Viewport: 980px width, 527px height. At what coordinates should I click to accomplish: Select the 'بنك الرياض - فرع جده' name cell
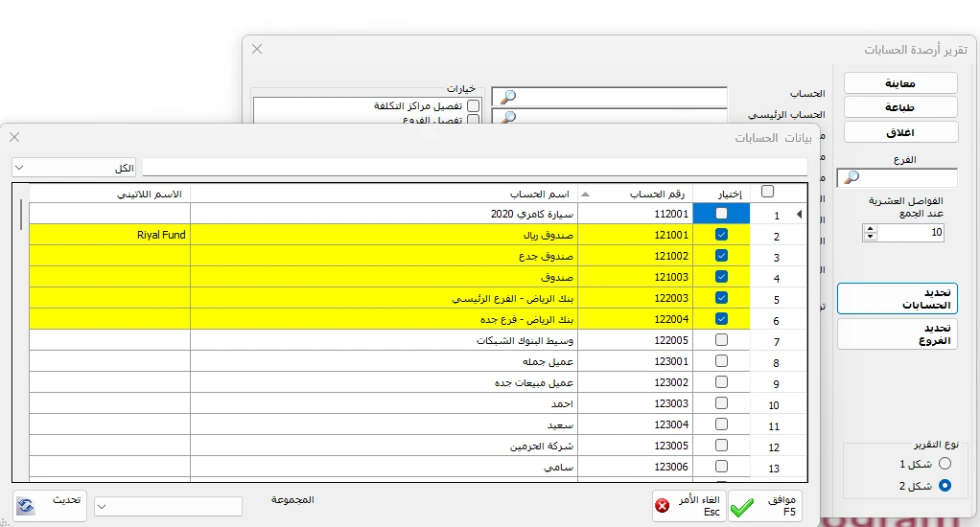pos(385,319)
